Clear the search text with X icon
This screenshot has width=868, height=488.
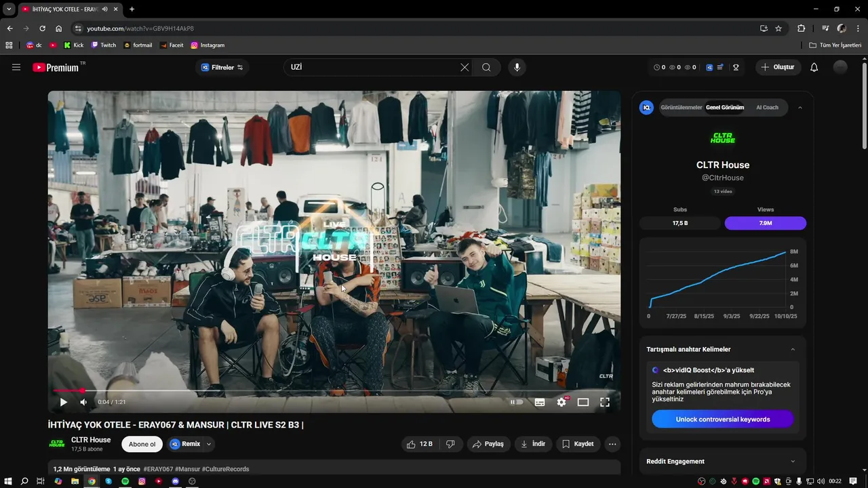[465, 67]
